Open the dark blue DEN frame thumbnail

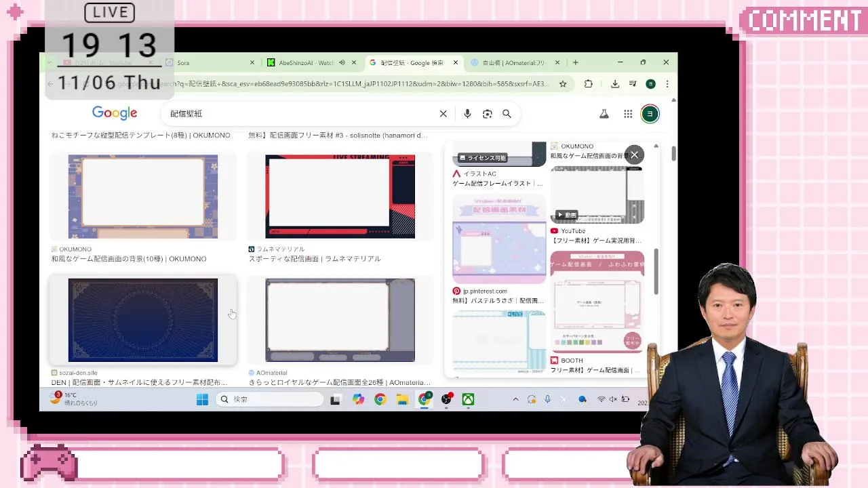(143, 320)
